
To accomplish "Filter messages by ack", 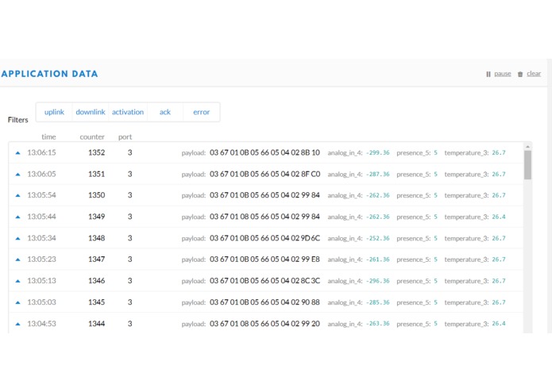I will coord(165,112).
